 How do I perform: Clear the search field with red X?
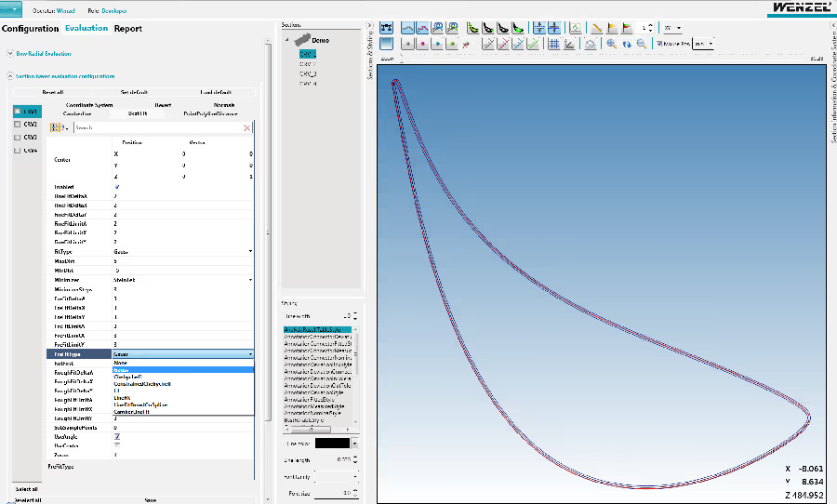coord(246,127)
